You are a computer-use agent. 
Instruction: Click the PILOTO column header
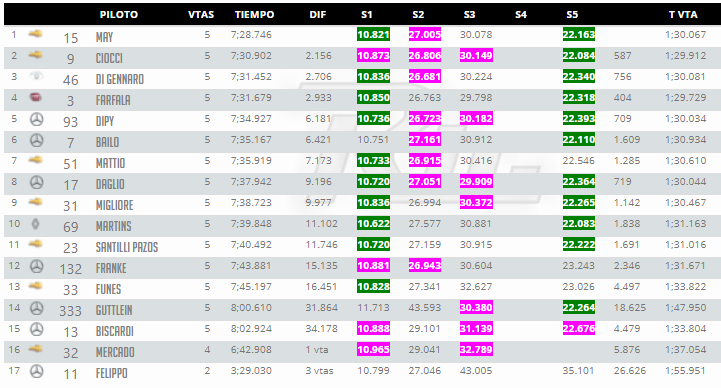(x=119, y=14)
